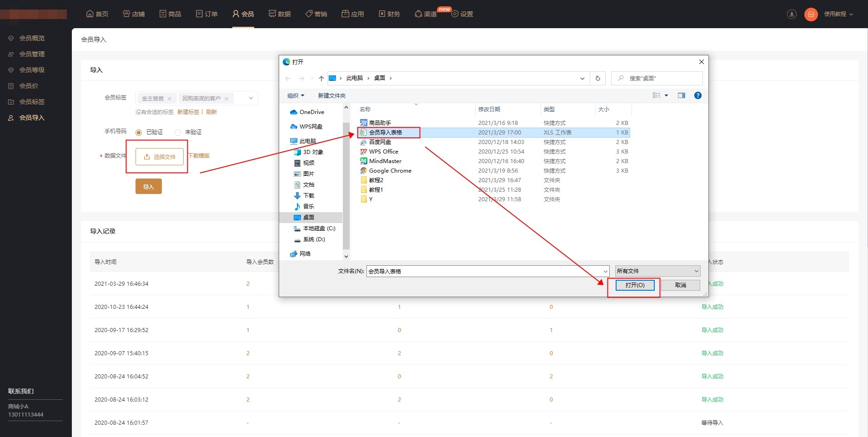This screenshot has height=437, width=868.
Task: Open Google Chrome shortcut in file list
Action: 390,171
